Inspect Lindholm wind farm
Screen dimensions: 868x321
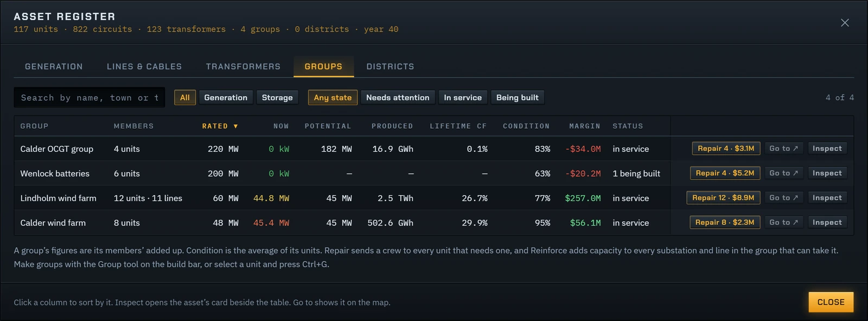827,198
